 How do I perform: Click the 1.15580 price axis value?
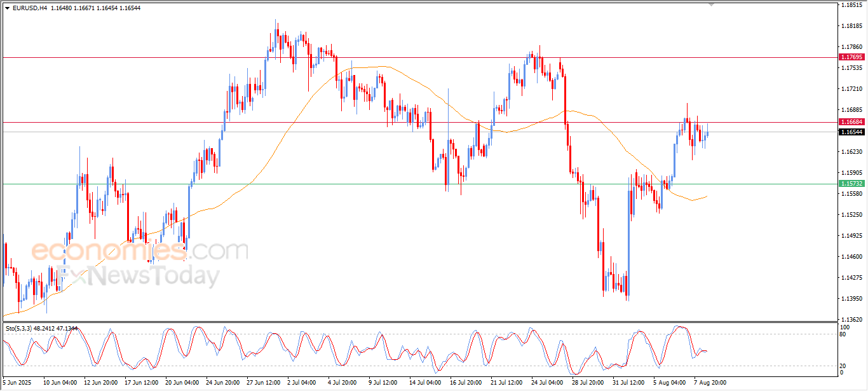[851, 194]
